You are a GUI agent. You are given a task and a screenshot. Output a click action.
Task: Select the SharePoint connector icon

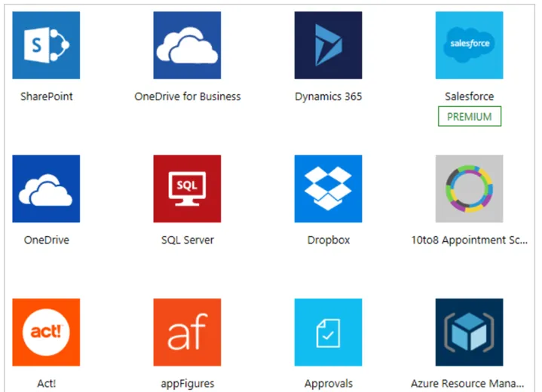pyautogui.click(x=46, y=45)
